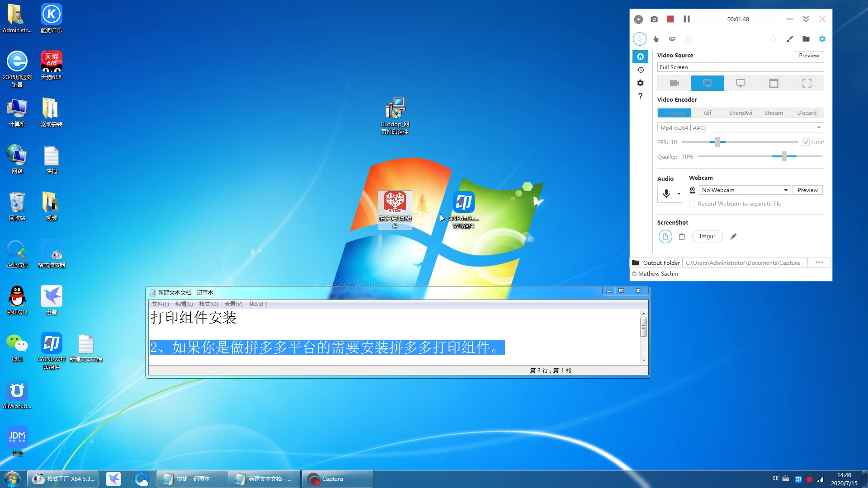The height and width of the screenshot is (488, 868).
Task: Open Windows Start button
Action: pos(12,479)
